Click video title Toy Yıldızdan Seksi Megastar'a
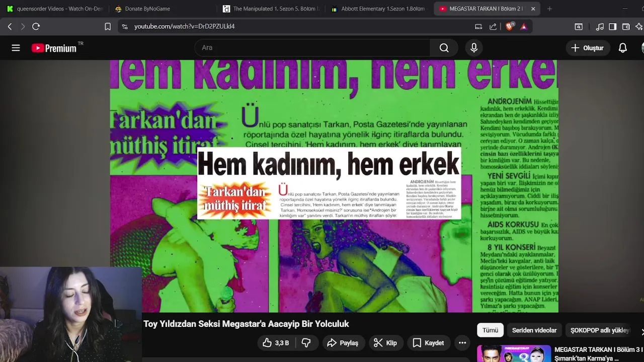644x362 pixels. coord(246,324)
